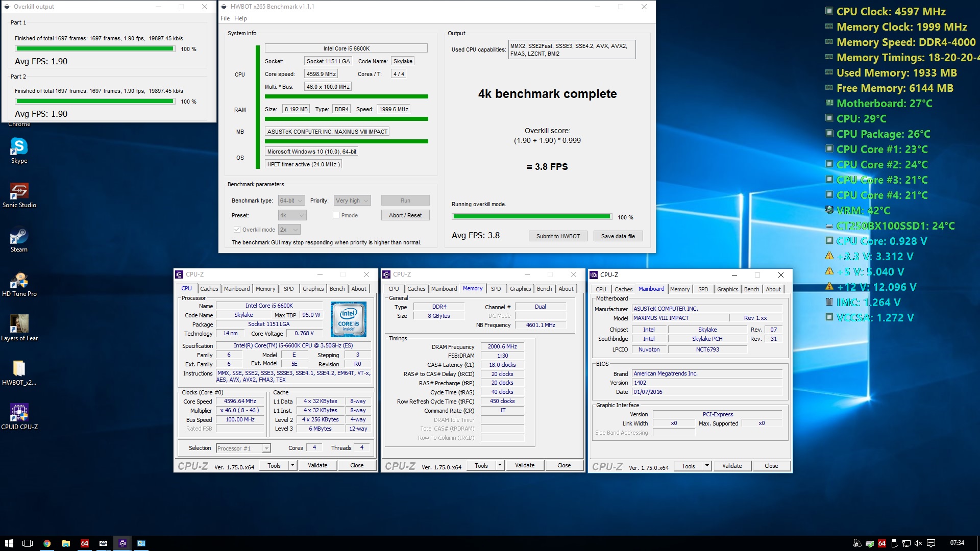Open the Skype desktop shortcut

point(19,151)
